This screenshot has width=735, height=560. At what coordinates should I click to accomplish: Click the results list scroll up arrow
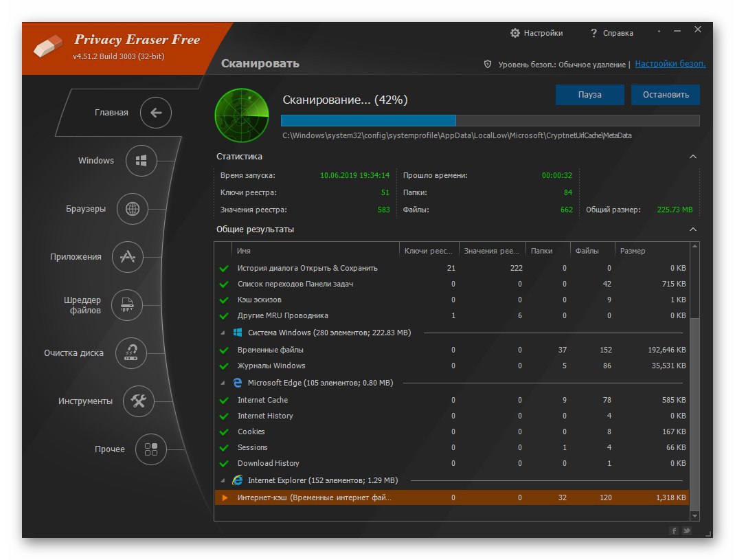click(695, 247)
